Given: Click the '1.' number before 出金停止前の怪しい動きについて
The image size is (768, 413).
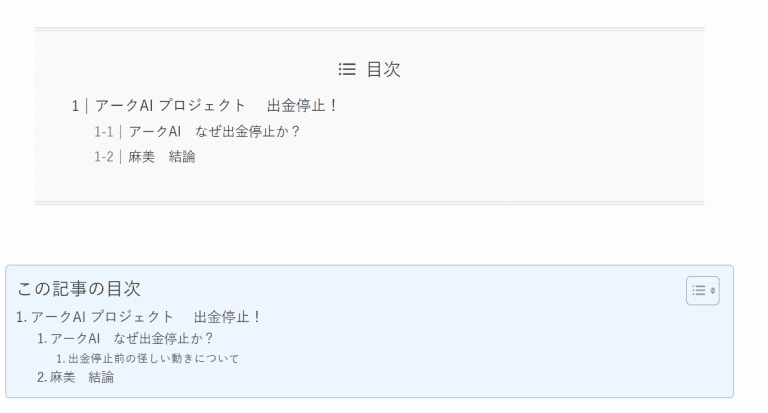Looking at the screenshot, I should pyautogui.click(x=61, y=358).
